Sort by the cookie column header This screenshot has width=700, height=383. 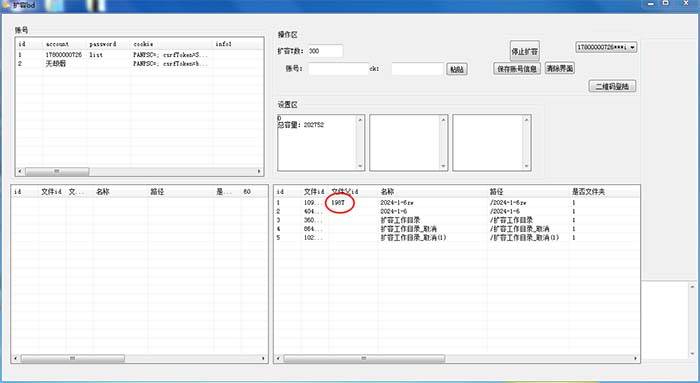click(143, 44)
